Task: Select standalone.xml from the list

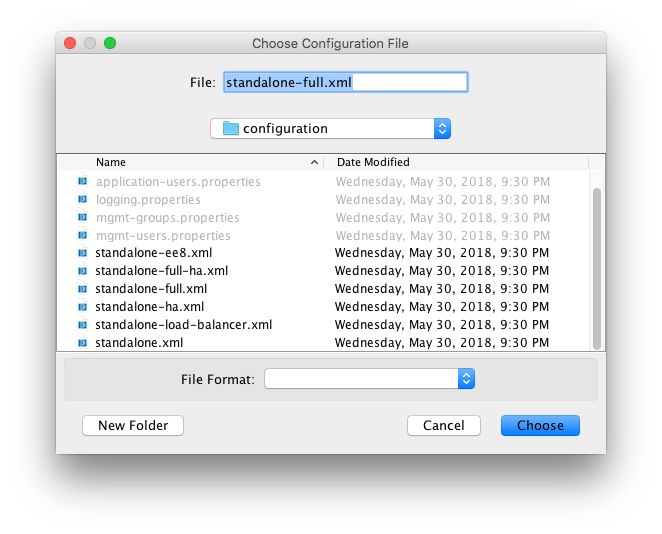Action: click(x=139, y=343)
